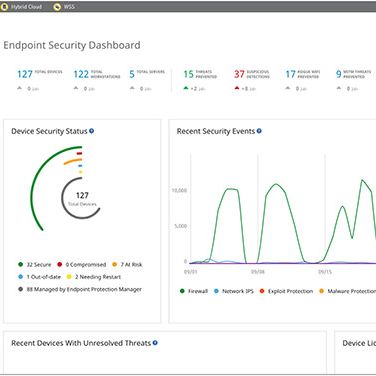The width and height of the screenshot is (376, 376).
Task: Click the red Compromised arc segment
Action: coord(79,154)
